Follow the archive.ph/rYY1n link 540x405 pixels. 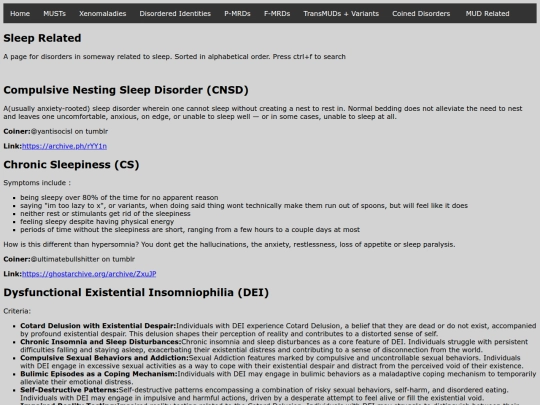coord(64,146)
